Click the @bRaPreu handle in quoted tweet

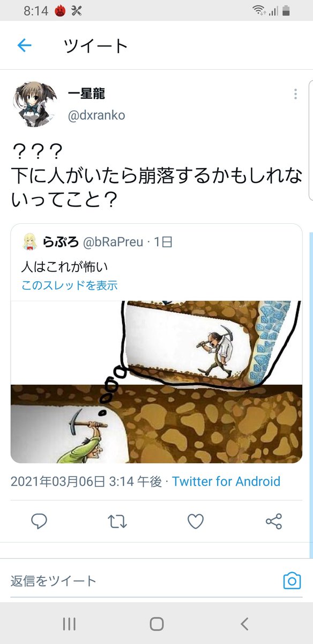(114, 243)
